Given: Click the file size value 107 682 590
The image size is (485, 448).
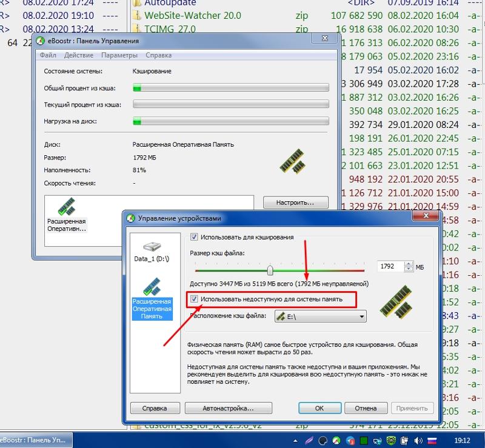Looking at the screenshot, I should (x=356, y=15).
